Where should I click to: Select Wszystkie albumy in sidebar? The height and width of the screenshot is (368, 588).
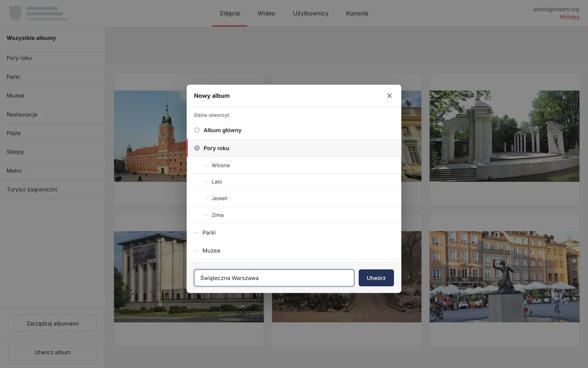pos(52,38)
